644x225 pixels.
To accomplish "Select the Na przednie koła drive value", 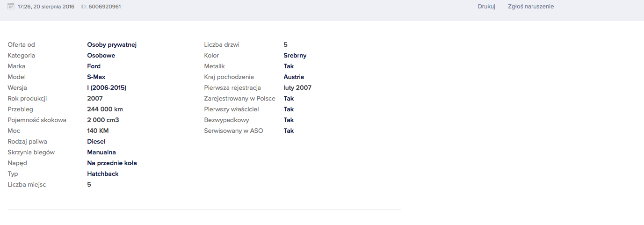I will [x=112, y=163].
